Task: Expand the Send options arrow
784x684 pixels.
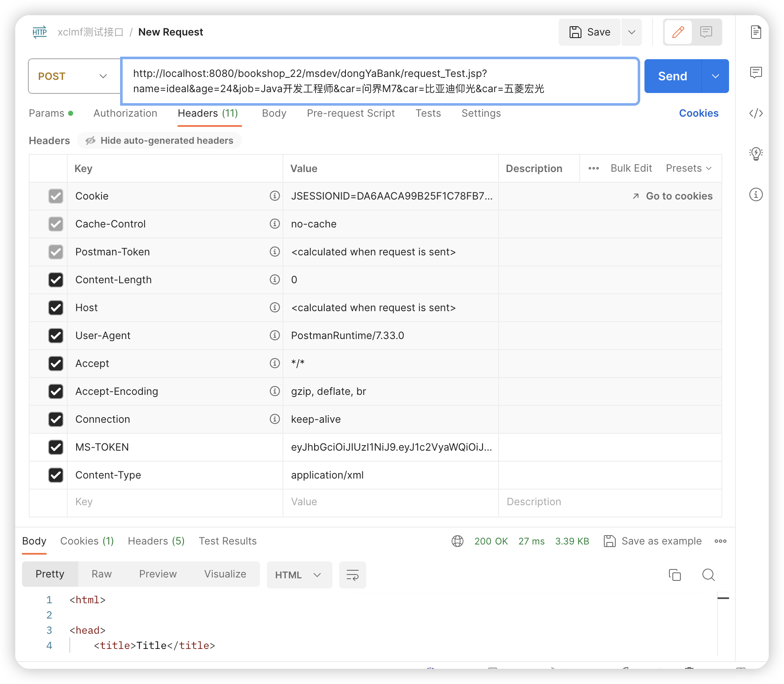Action: pyautogui.click(x=715, y=76)
